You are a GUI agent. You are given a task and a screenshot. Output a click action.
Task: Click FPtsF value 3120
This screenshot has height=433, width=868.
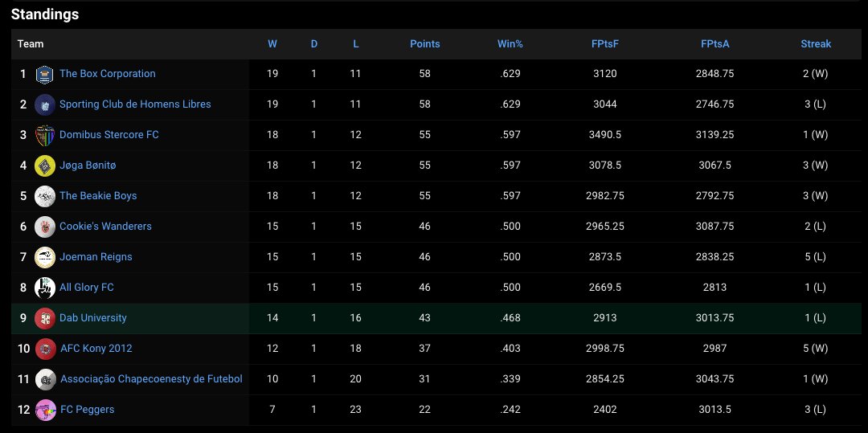click(604, 74)
